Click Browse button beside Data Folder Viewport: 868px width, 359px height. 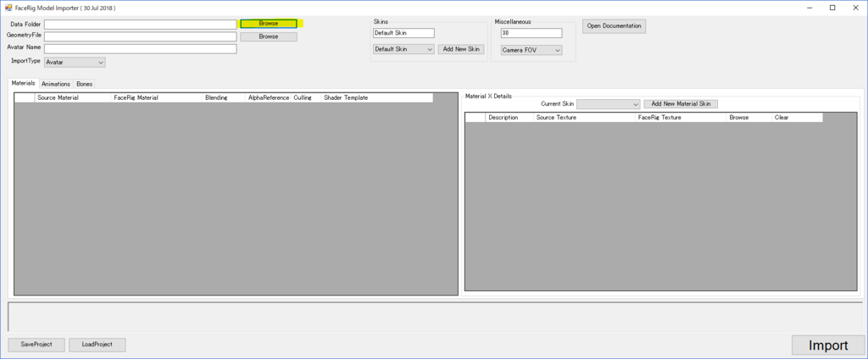(269, 24)
